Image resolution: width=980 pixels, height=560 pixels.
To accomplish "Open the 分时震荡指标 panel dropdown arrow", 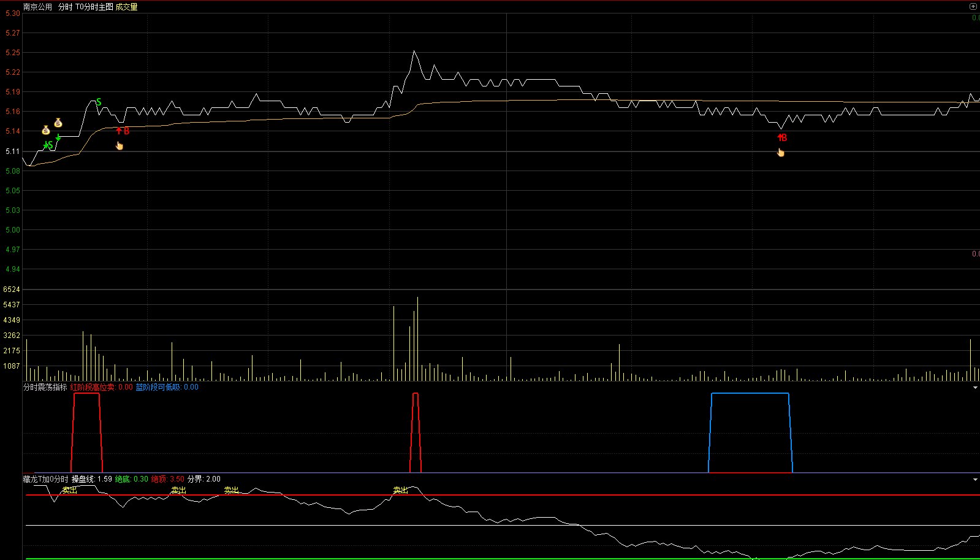I will click(x=975, y=388).
